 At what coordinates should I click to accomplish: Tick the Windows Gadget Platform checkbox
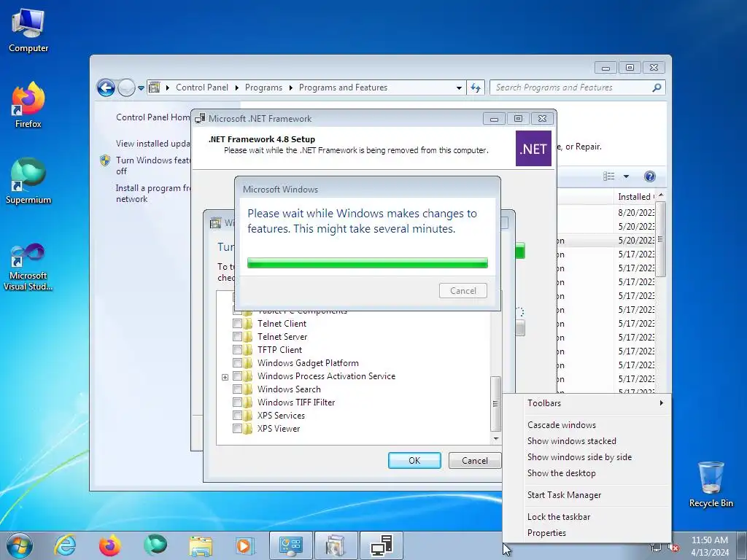click(237, 363)
